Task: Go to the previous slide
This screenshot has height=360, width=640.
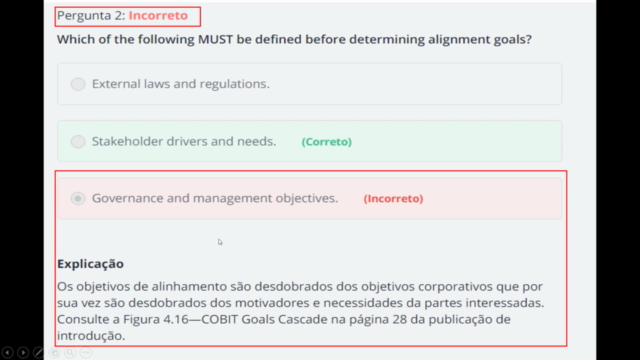Action: [x=7, y=352]
